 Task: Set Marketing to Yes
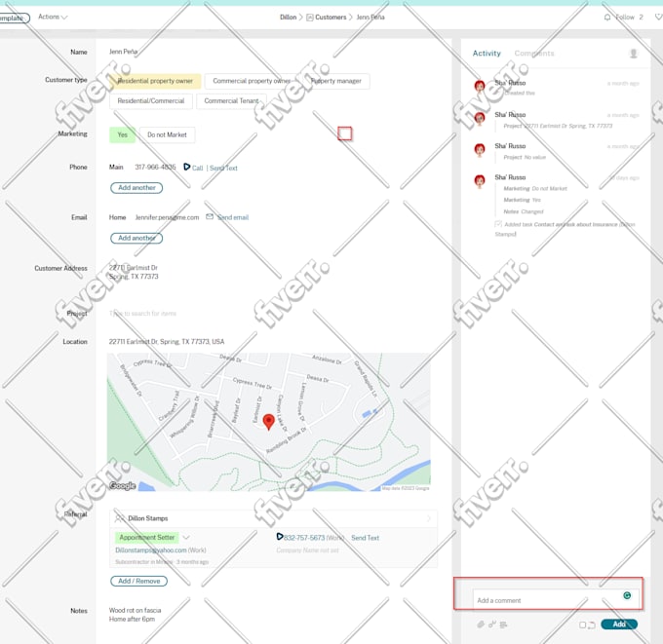pyautogui.click(x=122, y=134)
